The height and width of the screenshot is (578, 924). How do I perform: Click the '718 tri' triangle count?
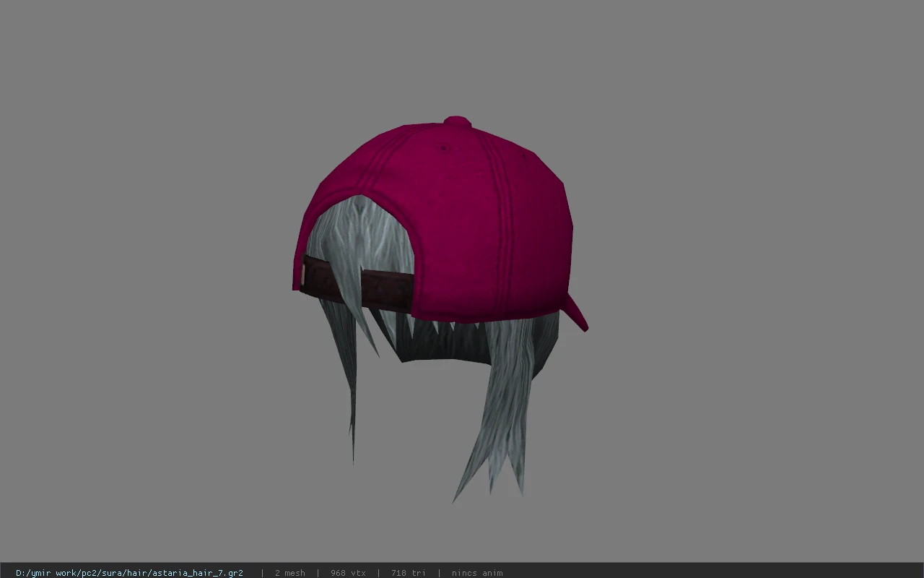[x=409, y=573]
